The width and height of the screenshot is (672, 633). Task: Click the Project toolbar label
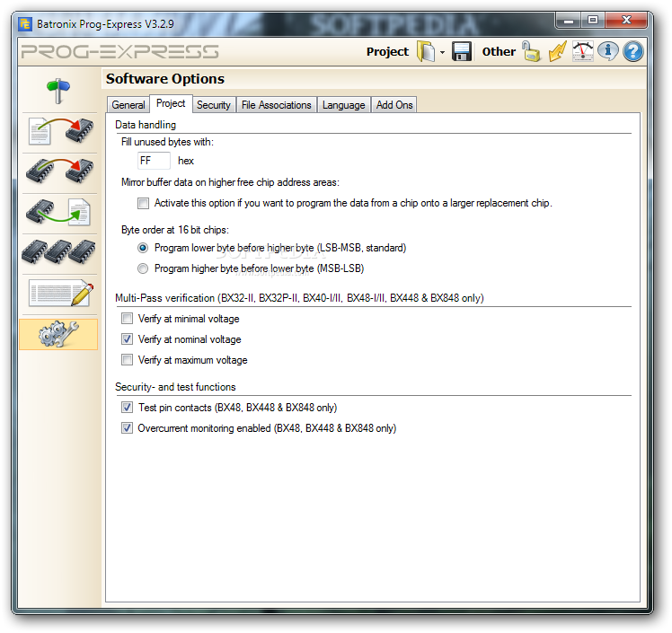387,52
